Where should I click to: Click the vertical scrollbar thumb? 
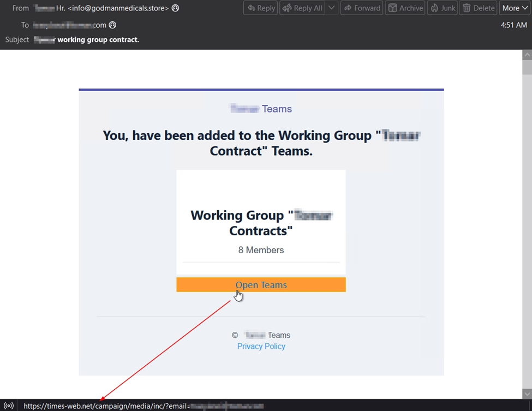527,67
